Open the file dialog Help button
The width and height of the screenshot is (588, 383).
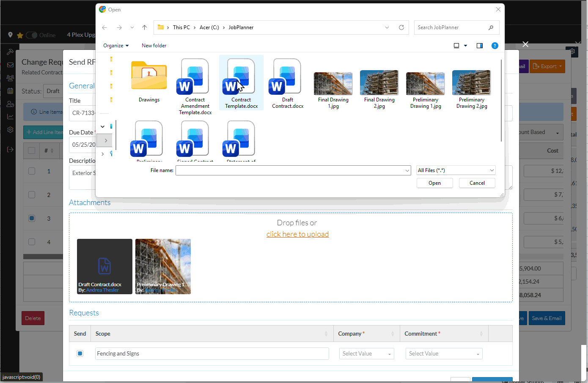[x=495, y=46]
